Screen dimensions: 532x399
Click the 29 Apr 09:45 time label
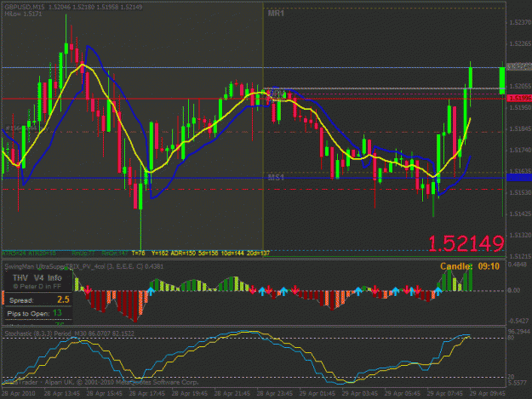point(488,394)
